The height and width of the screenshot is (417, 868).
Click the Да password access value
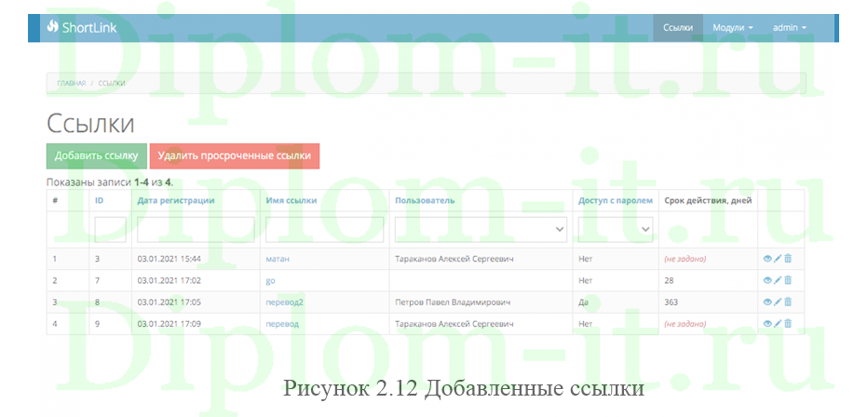[x=583, y=303]
